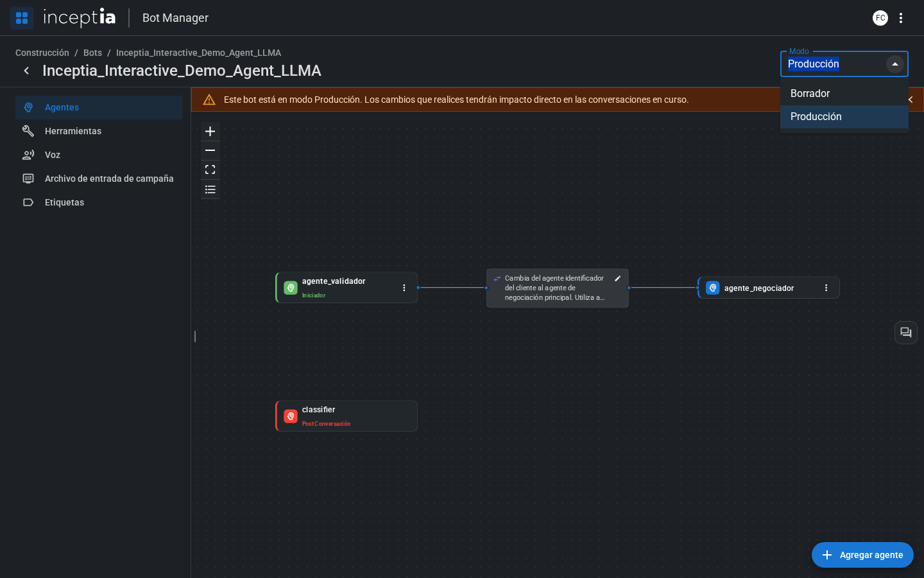Click Inceptia_Interactive_Demo_Agent_LLMA breadcrumb

pos(198,53)
